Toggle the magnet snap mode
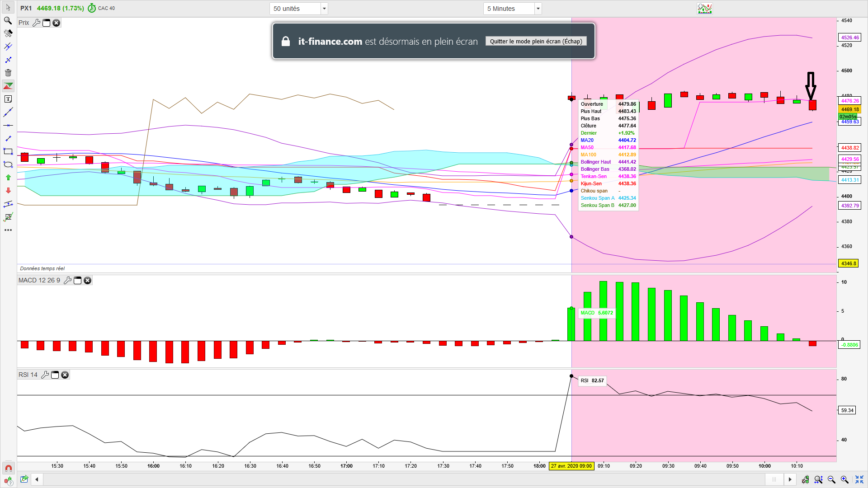Viewport: 868px width, 488px height. (x=8, y=468)
